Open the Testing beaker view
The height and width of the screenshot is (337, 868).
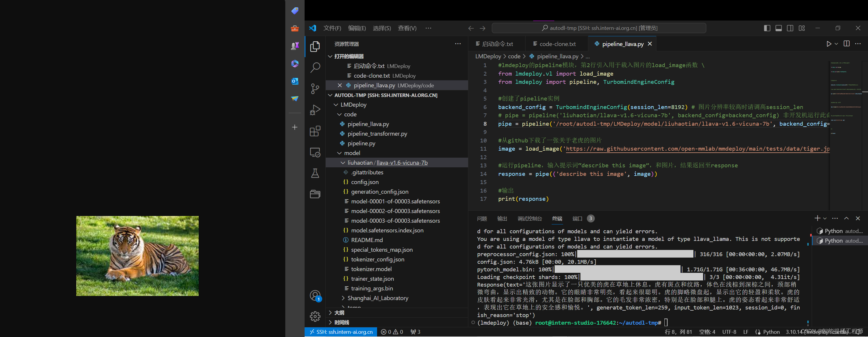[x=315, y=173]
